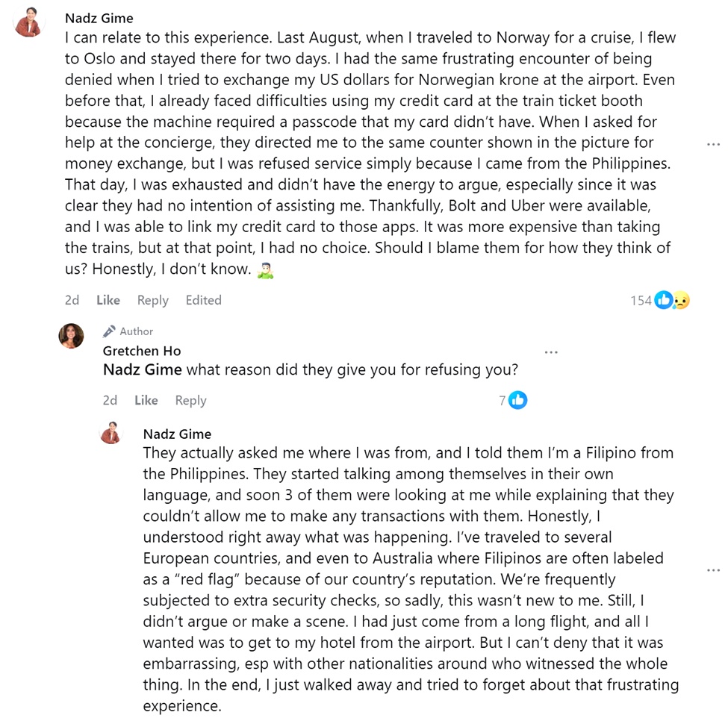Screen dimensions: 728x724
Task: Click the 2d timestamp under Gretchen Ho's comment
Action: point(110,400)
